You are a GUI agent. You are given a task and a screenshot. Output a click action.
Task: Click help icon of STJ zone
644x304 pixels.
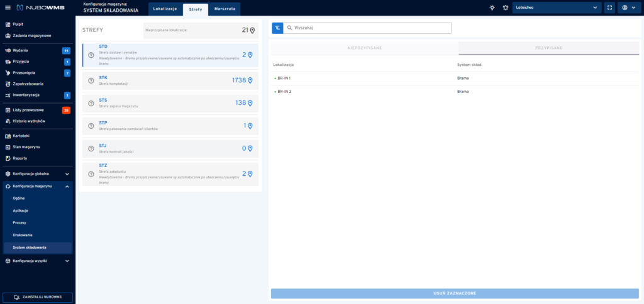91,148
